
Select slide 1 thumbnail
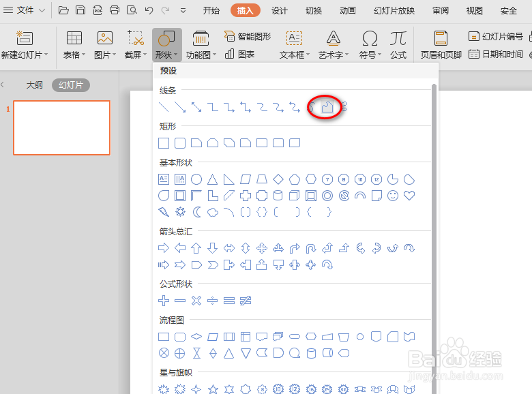[62, 127]
